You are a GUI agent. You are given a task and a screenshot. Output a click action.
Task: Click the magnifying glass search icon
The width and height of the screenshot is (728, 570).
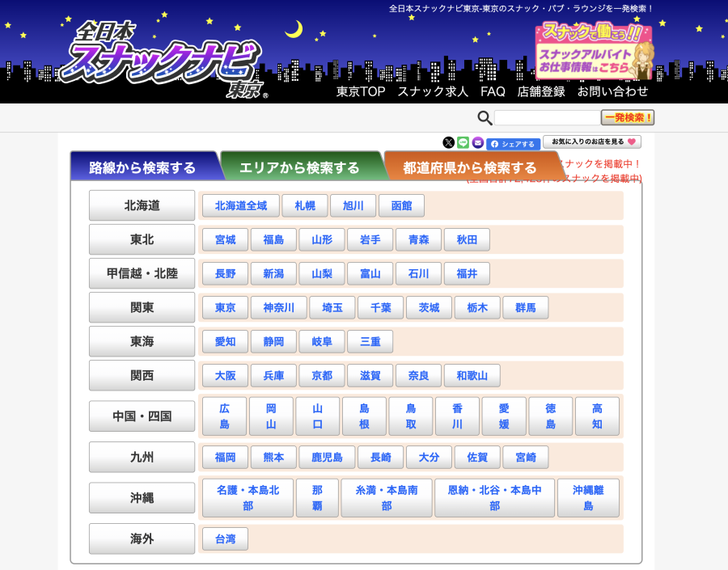pos(485,118)
